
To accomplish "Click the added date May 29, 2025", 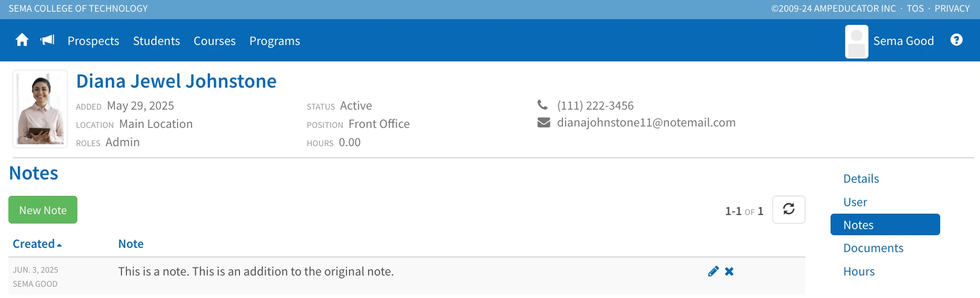I will 141,105.
